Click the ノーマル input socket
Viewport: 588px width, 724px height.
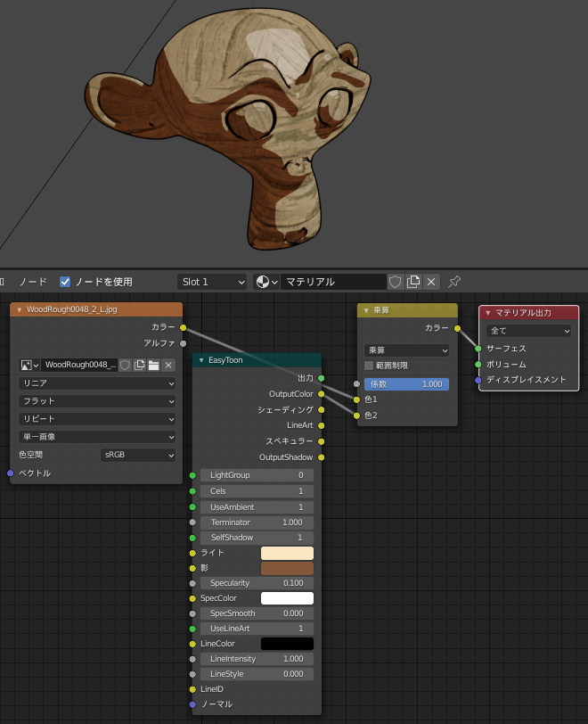(x=192, y=704)
